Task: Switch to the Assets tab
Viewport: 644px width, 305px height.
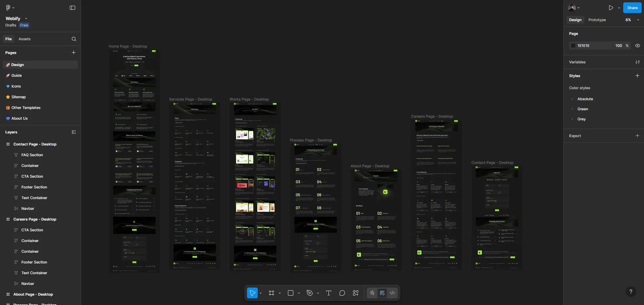Action: coord(24,39)
